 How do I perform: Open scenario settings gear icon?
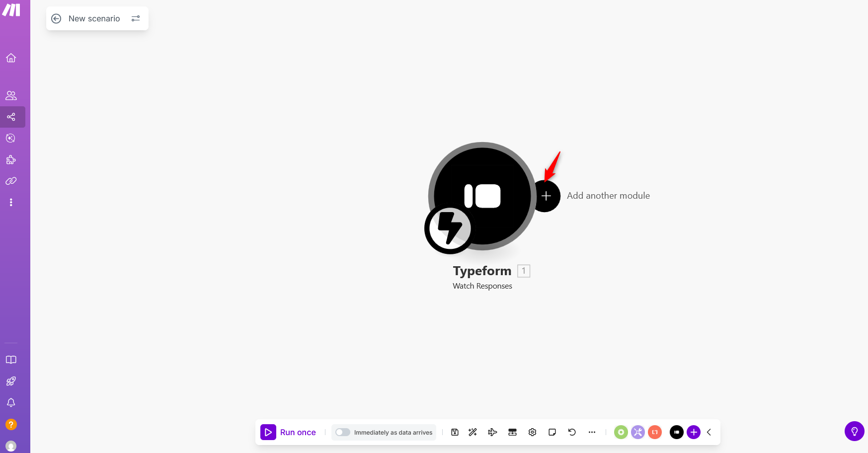[532, 432]
